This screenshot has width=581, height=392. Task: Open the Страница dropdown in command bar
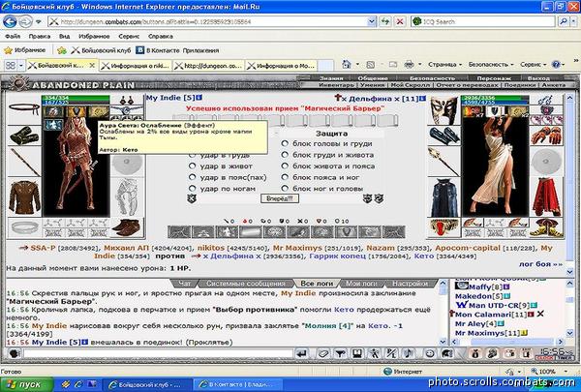[444, 65]
